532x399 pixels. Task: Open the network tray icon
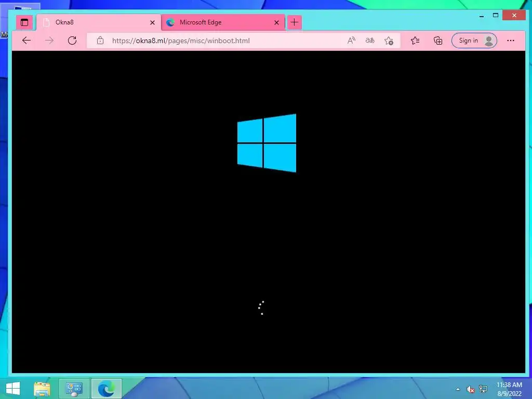(483, 389)
